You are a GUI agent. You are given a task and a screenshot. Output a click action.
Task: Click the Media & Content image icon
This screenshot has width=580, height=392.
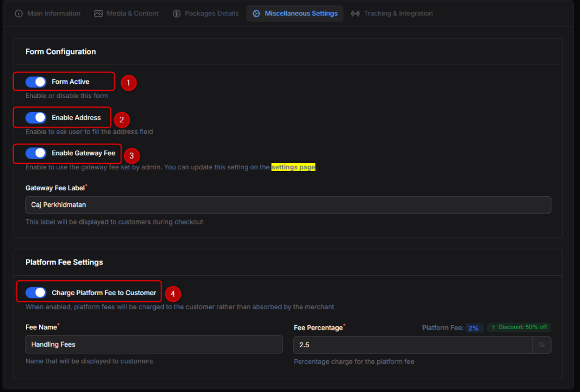coord(99,14)
